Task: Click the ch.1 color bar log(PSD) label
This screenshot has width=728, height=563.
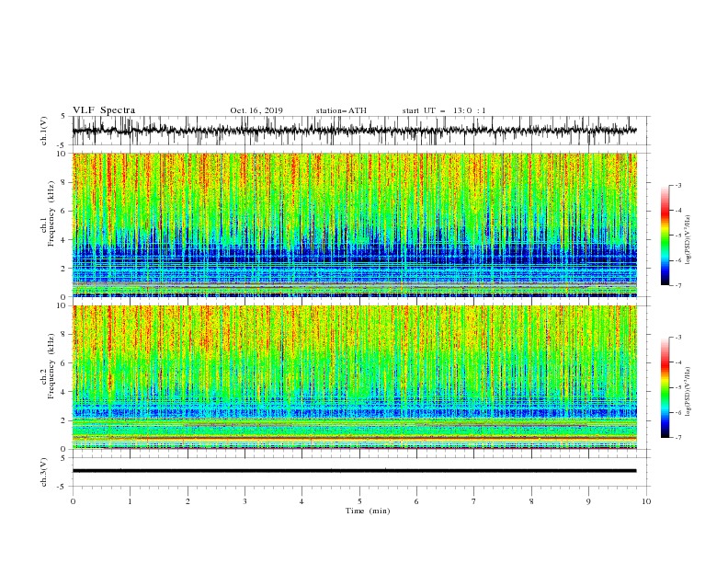Action: coord(688,240)
